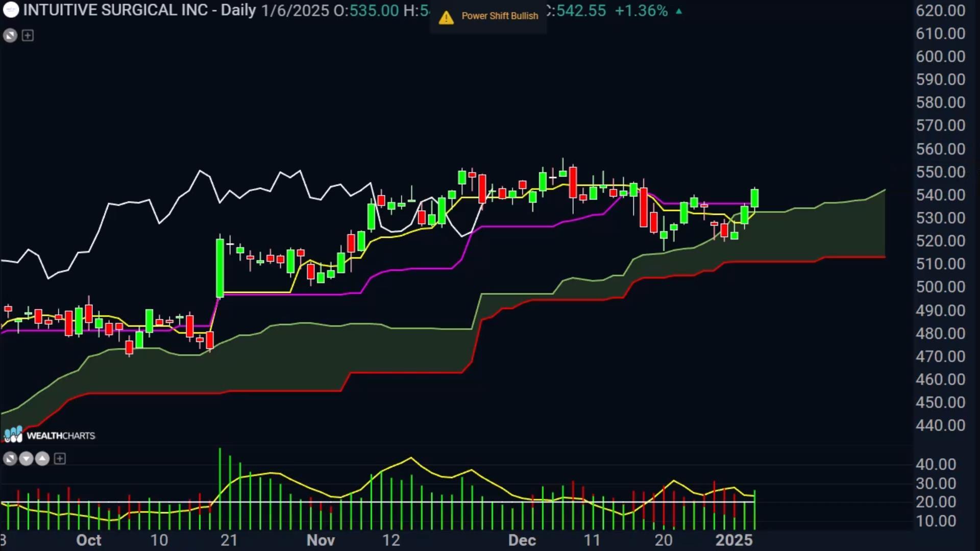The width and height of the screenshot is (980, 551).
Task: Add an indicator to the lower pane
Action: [x=60, y=459]
